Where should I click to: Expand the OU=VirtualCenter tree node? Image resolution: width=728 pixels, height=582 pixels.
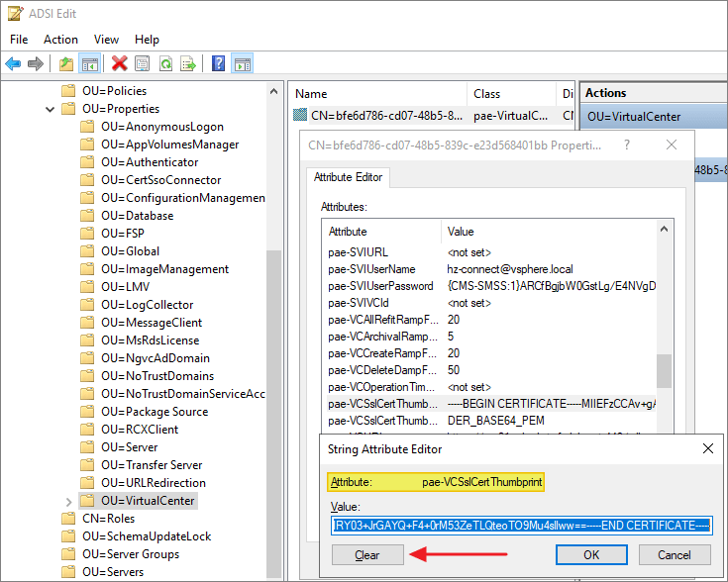click(x=68, y=501)
